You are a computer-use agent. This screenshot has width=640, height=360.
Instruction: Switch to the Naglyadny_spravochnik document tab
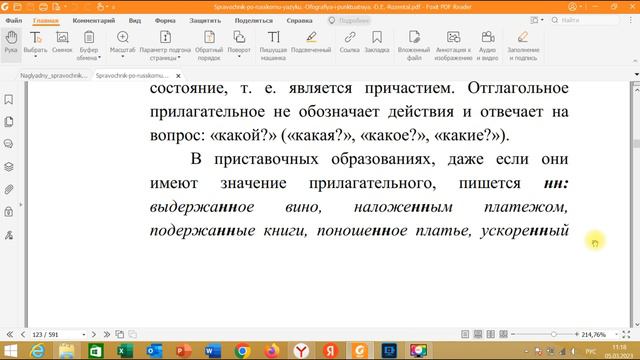coord(53,76)
